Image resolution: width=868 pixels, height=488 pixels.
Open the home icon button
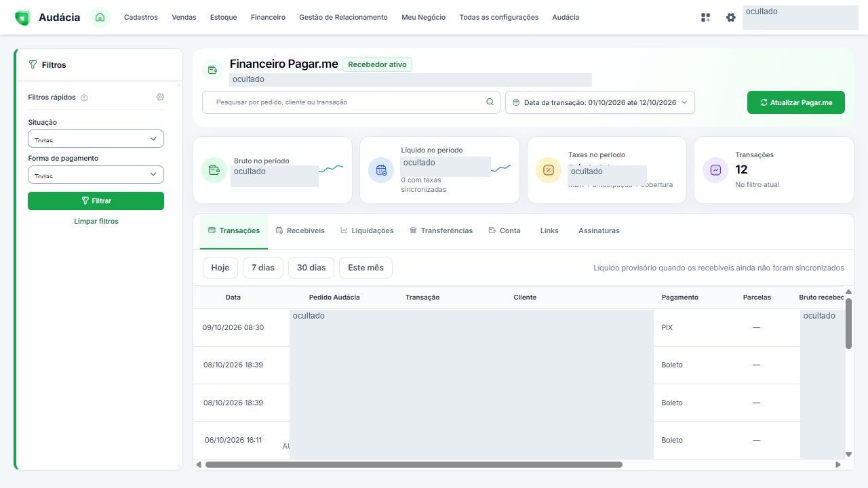coord(100,18)
